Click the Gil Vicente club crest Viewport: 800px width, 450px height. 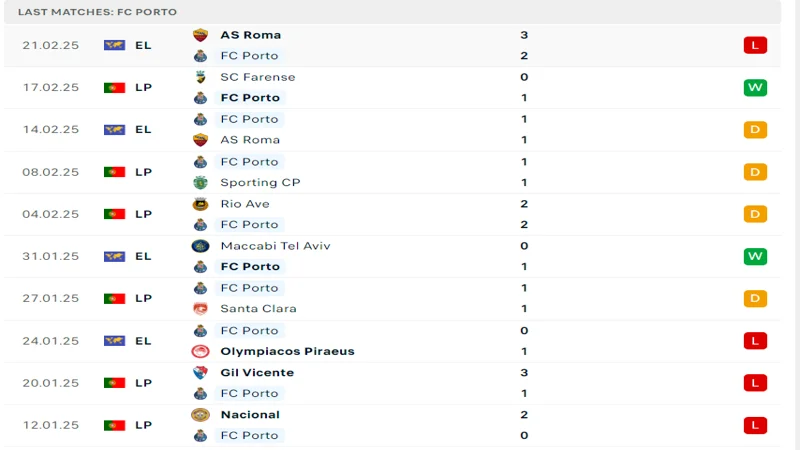click(200, 373)
